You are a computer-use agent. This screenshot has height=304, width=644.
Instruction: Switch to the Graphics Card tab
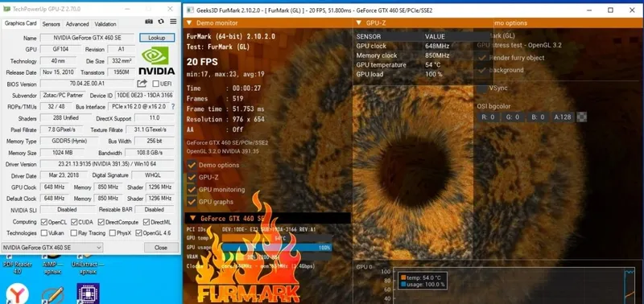coord(21,23)
